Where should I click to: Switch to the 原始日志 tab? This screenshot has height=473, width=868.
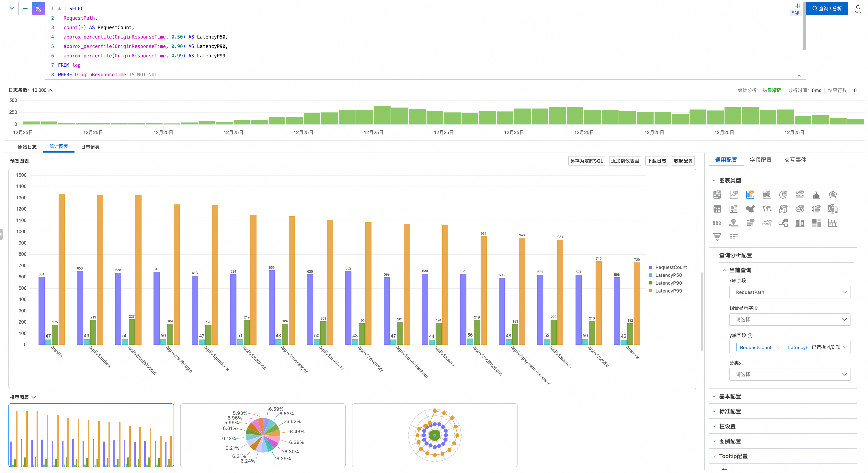coord(27,147)
